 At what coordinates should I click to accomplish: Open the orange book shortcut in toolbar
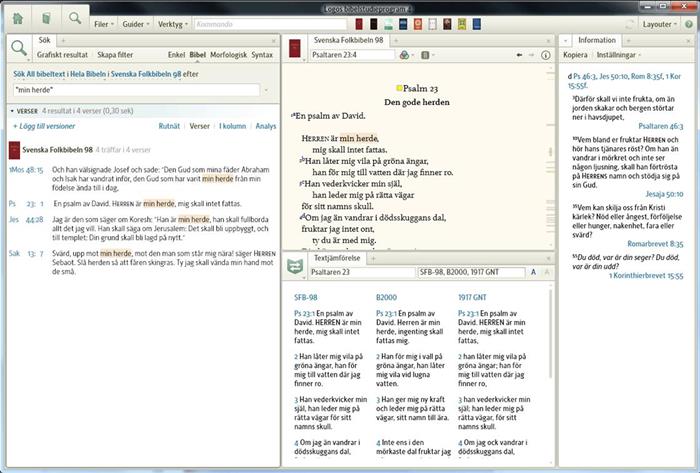(x=418, y=24)
